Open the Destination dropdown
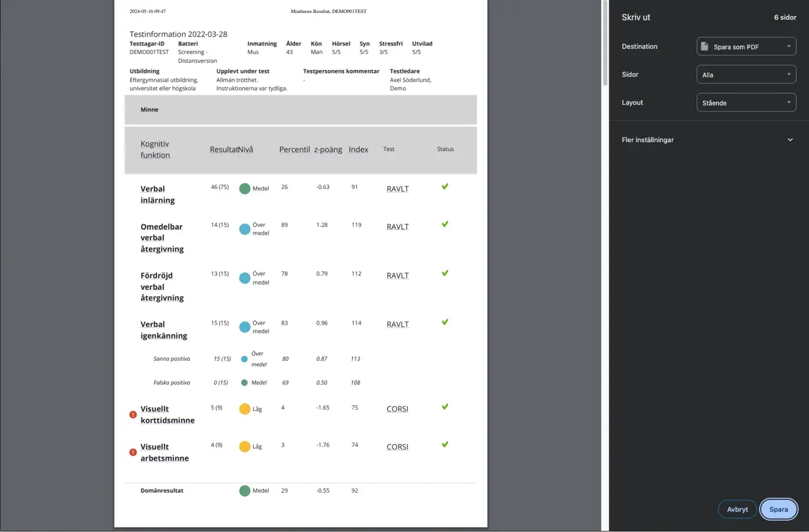 [746, 46]
